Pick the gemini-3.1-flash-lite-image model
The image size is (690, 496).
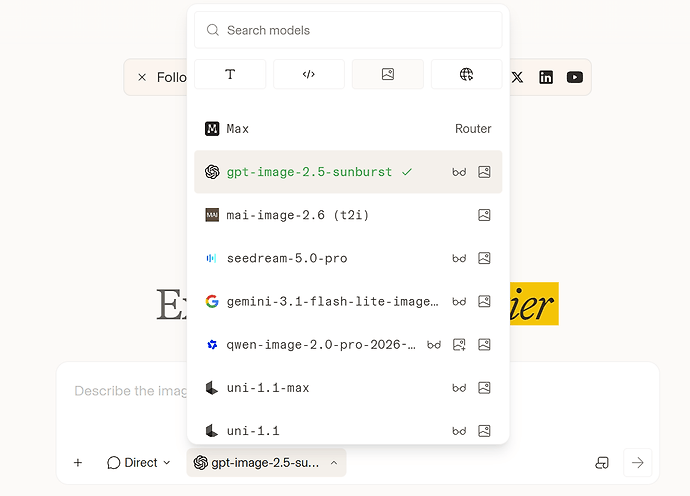[x=348, y=301]
